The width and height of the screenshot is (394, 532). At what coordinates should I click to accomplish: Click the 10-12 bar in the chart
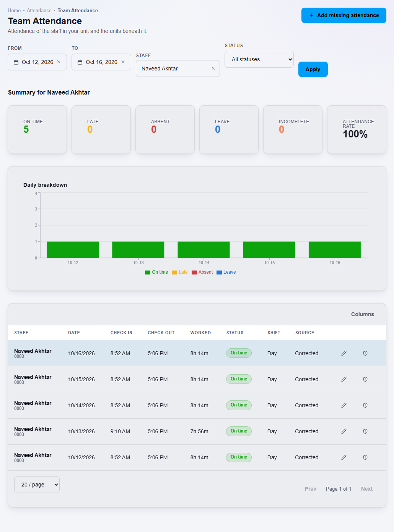coord(73,250)
